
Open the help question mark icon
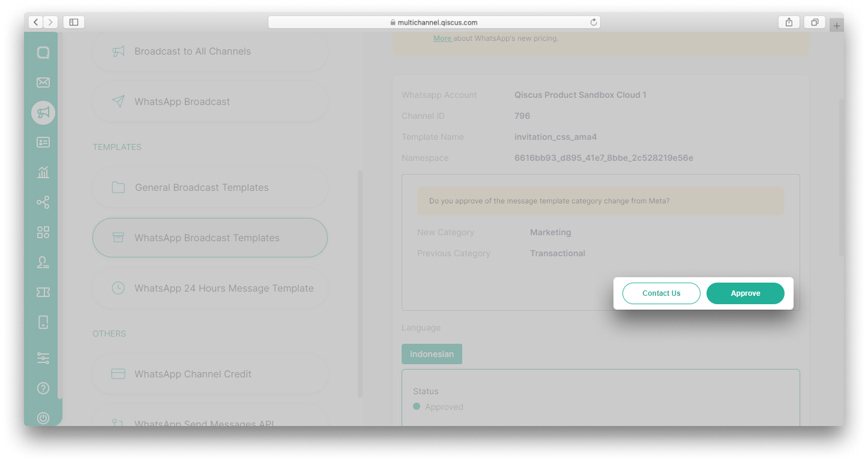tap(43, 388)
